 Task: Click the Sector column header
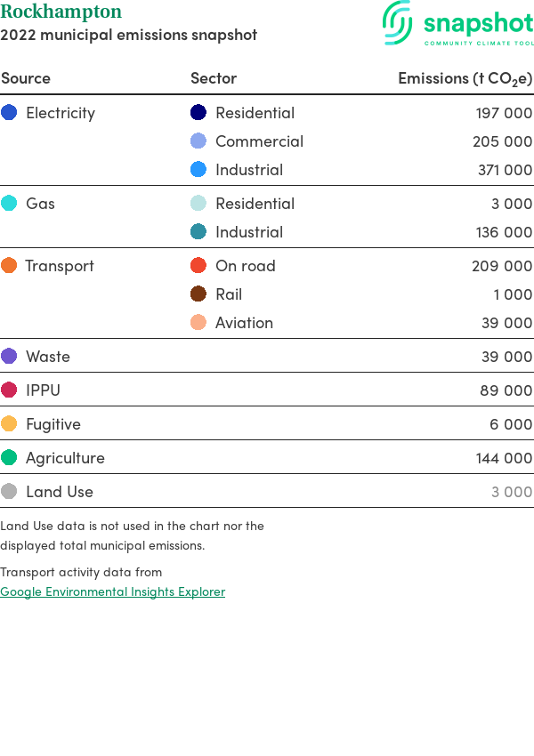coord(214,78)
